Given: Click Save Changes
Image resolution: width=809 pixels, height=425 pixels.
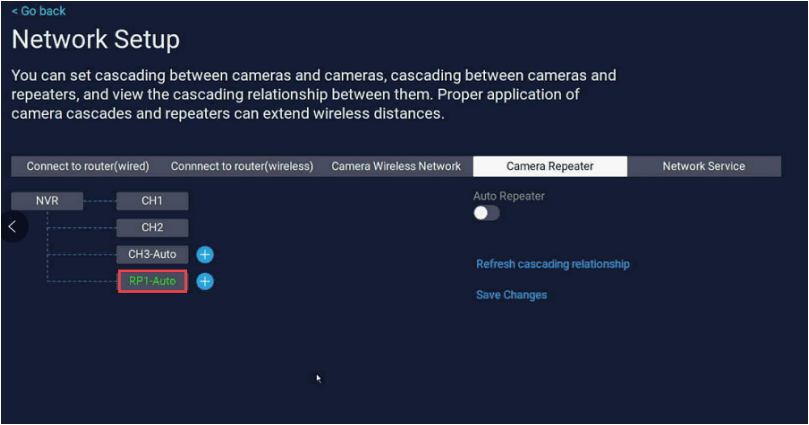Looking at the screenshot, I should coord(511,295).
